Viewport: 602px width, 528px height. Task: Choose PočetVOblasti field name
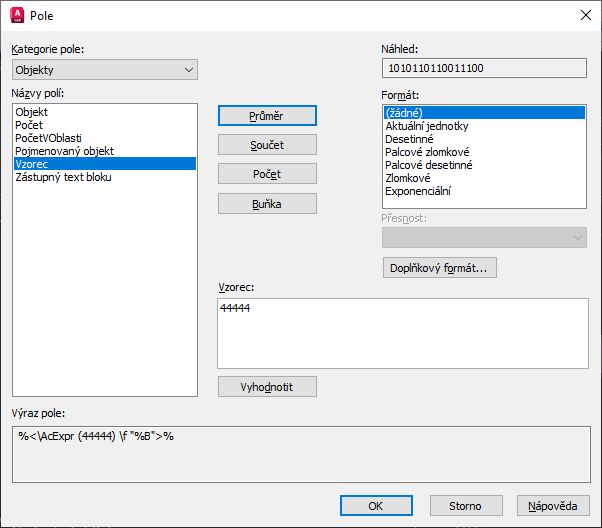pyautogui.click(x=49, y=138)
